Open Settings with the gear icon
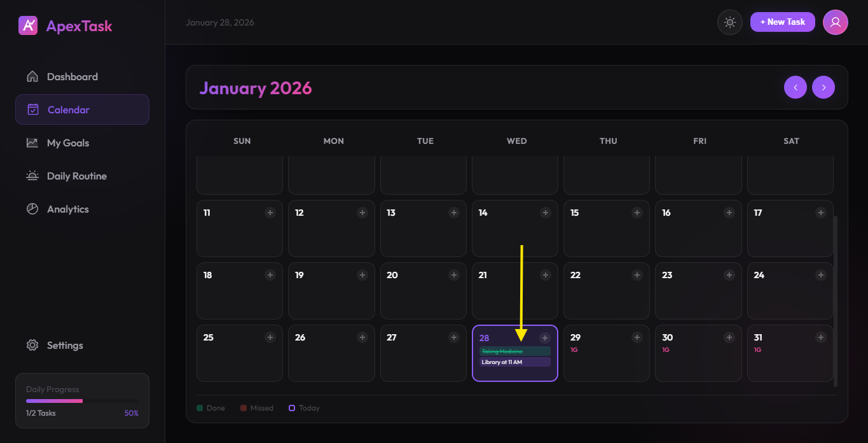Image resolution: width=868 pixels, height=443 pixels. pos(32,345)
